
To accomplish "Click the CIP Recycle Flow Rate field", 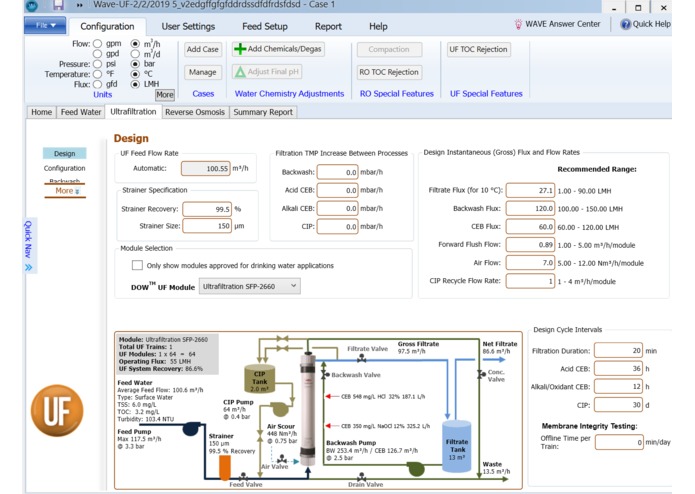I will [x=530, y=281].
